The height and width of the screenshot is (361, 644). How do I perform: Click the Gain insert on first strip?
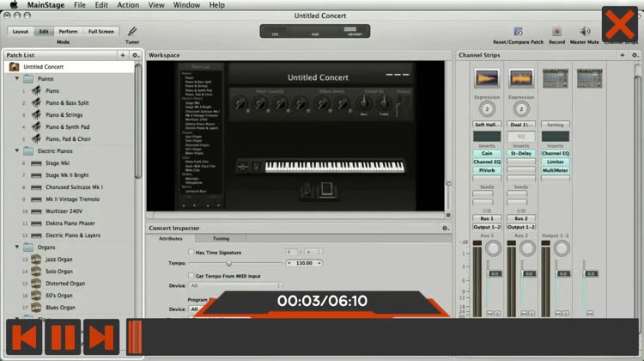coord(487,153)
